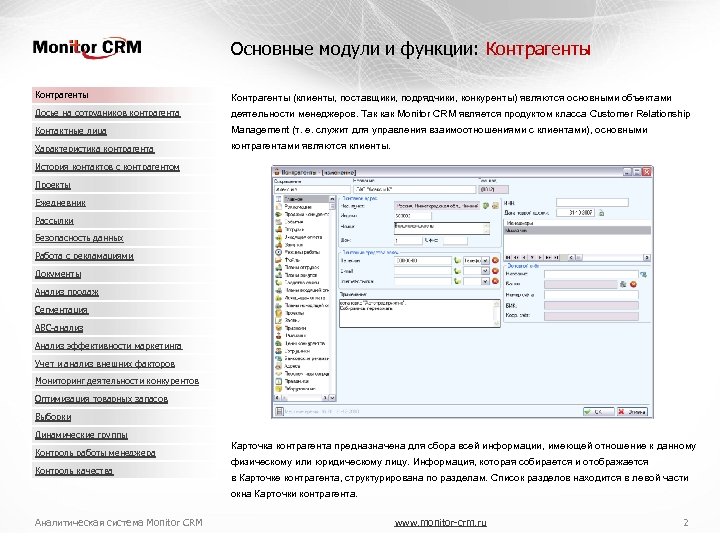720x540 pixels.
Task: Open Работа с рекламациями link
Action: [x=84, y=256]
